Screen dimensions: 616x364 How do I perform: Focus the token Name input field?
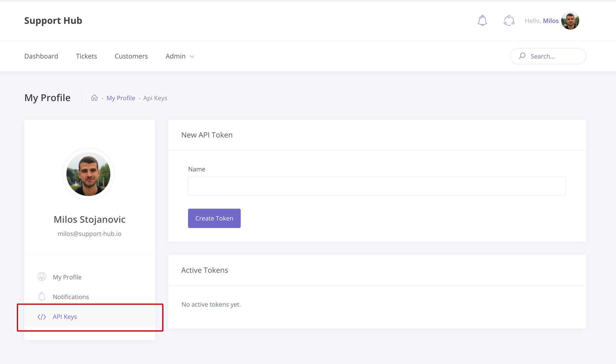[377, 186]
